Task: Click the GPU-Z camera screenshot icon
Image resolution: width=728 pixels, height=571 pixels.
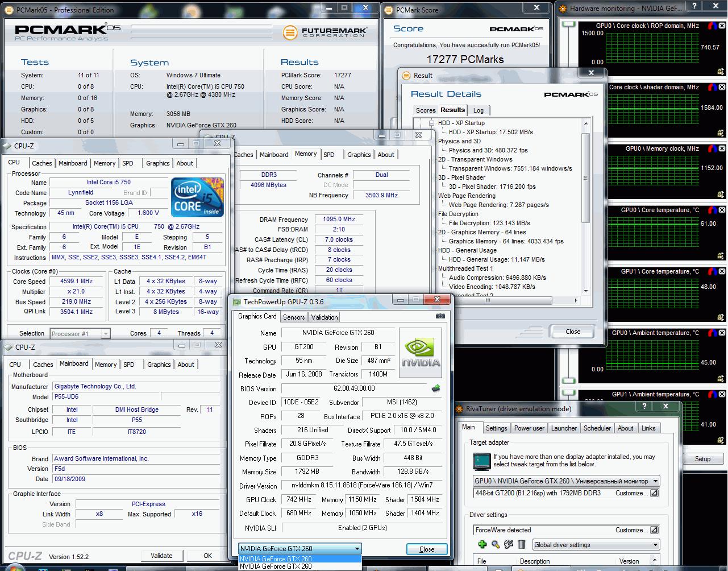Action: point(440,316)
